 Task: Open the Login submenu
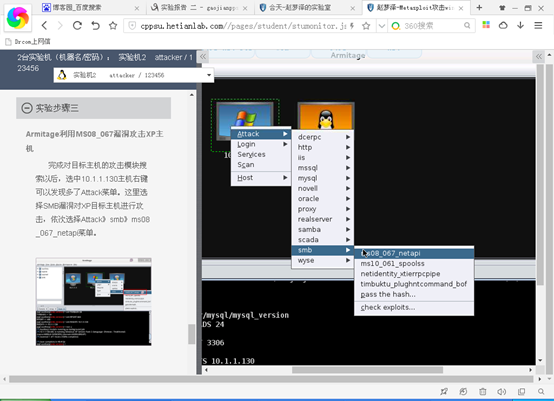point(261,144)
